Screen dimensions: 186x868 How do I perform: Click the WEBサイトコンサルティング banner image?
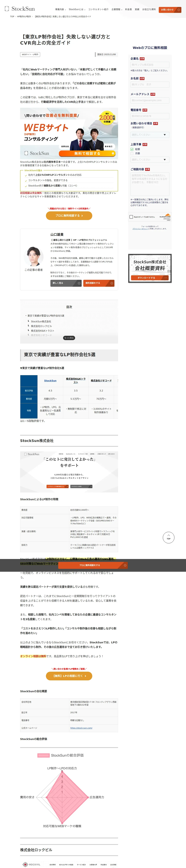click(69, 133)
